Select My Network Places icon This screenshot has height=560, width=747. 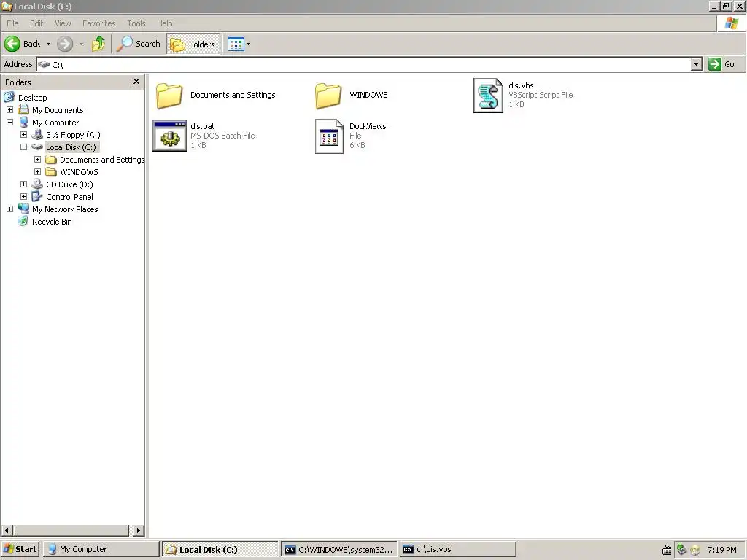click(x=23, y=209)
